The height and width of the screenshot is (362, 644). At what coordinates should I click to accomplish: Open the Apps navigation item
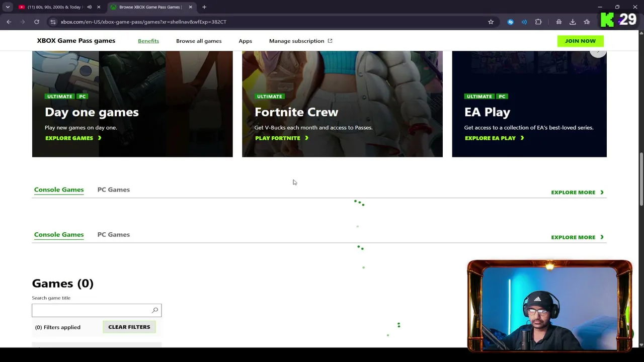[245, 41]
